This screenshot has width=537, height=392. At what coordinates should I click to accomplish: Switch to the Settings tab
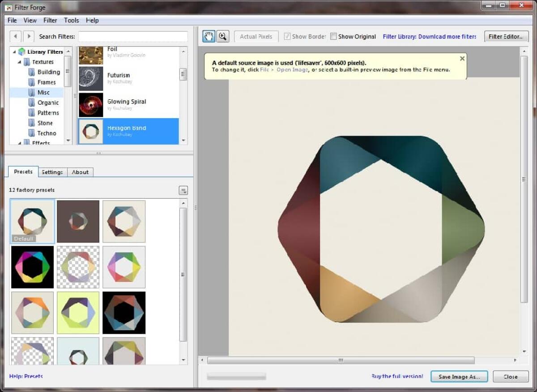(52, 172)
